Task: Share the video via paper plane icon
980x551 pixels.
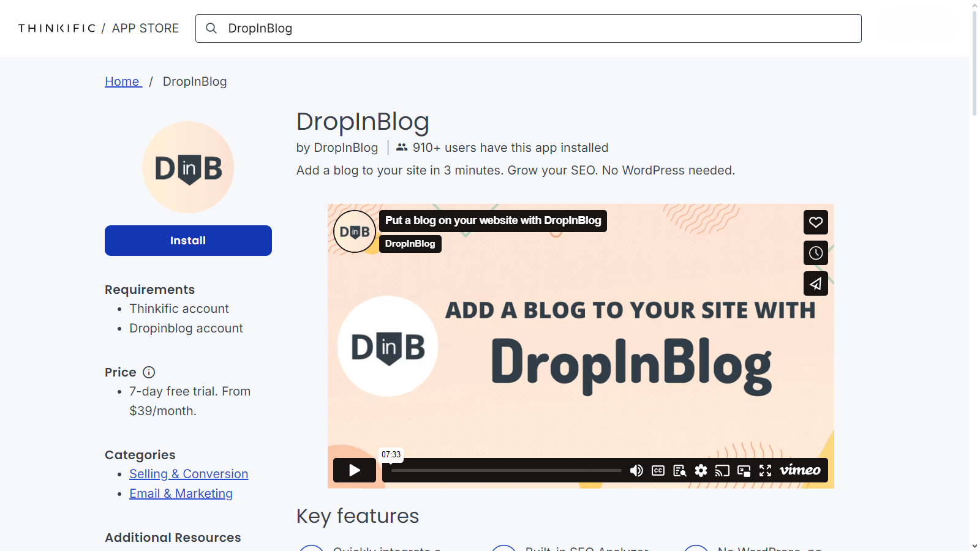Action: [x=816, y=283]
